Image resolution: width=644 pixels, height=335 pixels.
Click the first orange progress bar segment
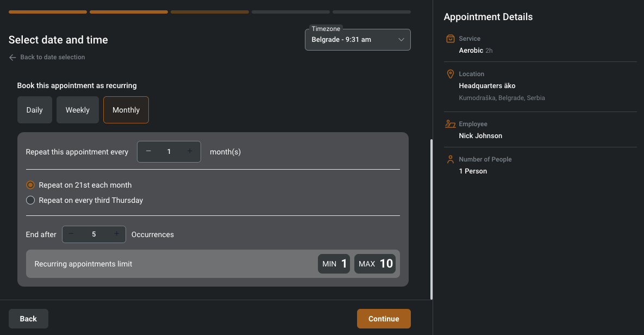tap(47, 11)
